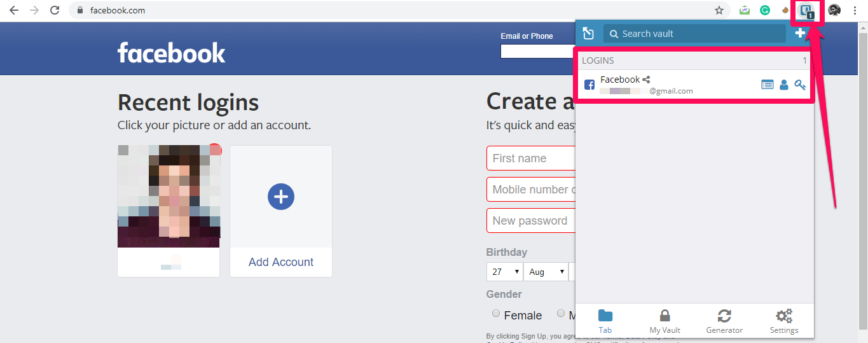Click the Email or Phone login field
The width and height of the screenshot is (868, 343).
click(538, 51)
